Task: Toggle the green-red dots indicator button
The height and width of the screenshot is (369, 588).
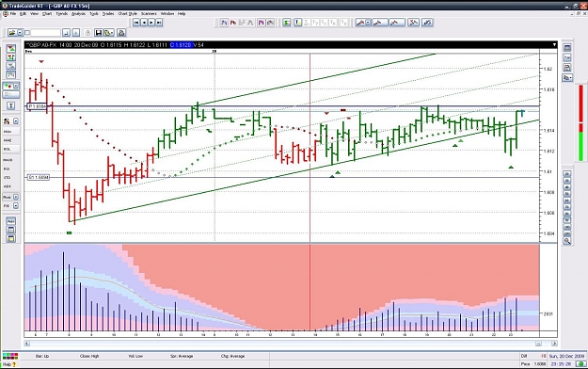Action: 8,86
